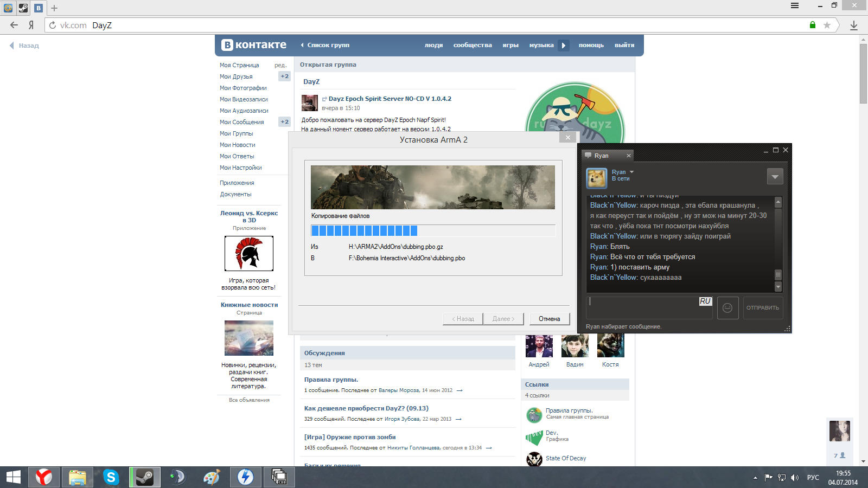Close the Установка ArmA 2 dialog
The image size is (868, 488).
pyautogui.click(x=568, y=138)
